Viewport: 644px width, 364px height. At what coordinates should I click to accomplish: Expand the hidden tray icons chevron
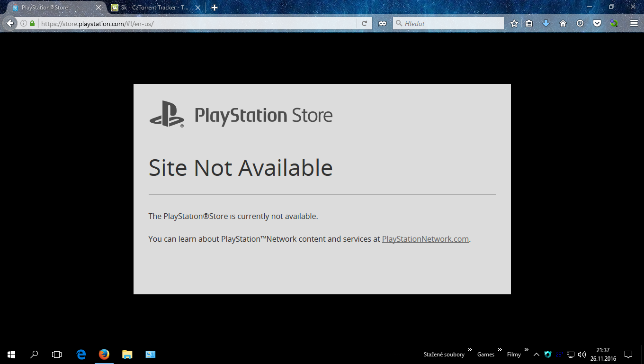537,354
